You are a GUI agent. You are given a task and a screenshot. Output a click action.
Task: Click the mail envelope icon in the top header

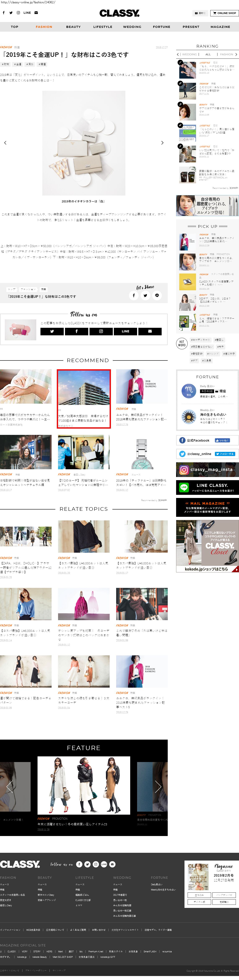tap(36, 13)
